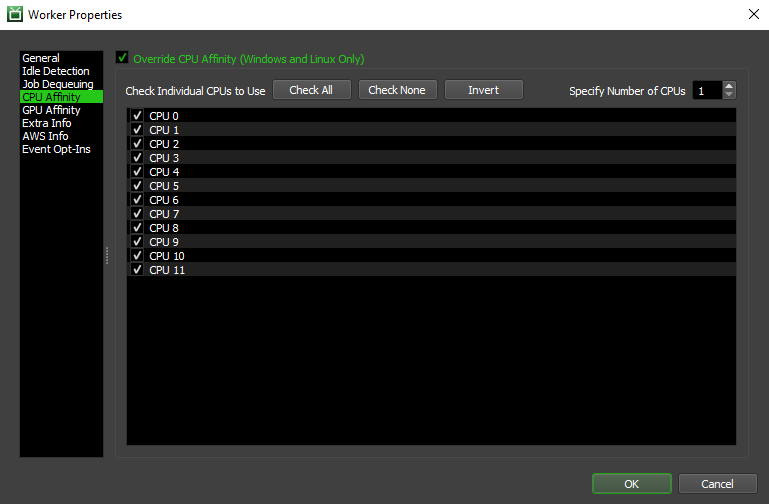This screenshot has height=504, width=769.
Task: Disable Override CPU Affinity checkbox
Action: click(123, 58)
